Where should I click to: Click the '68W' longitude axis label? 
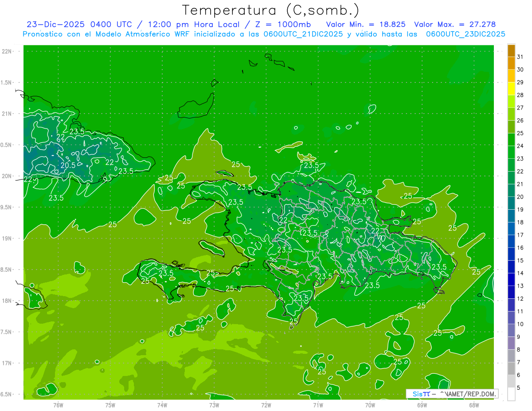(474, 405)
